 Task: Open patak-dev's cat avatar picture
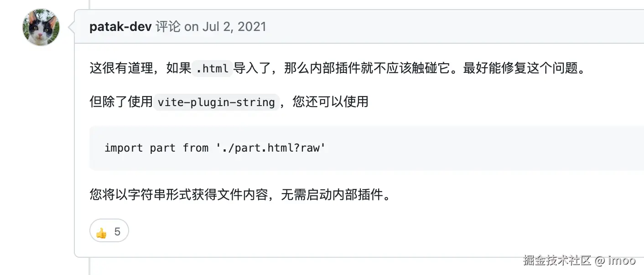[41, 27]
